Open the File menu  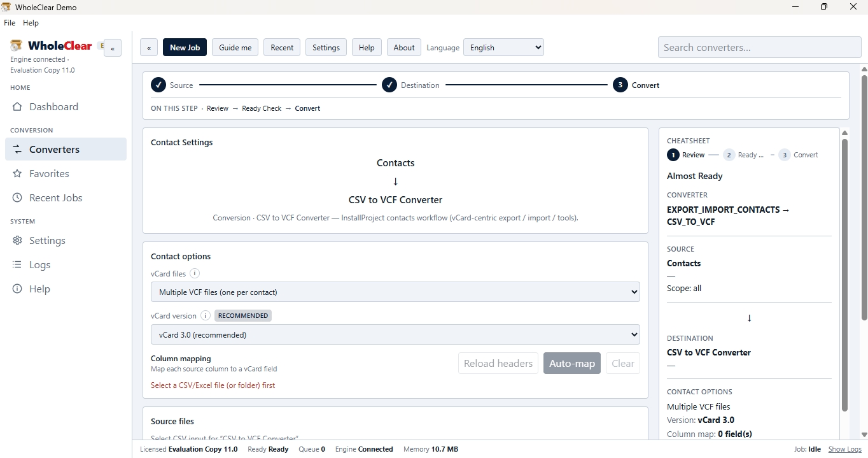click(x=10, y=23)
